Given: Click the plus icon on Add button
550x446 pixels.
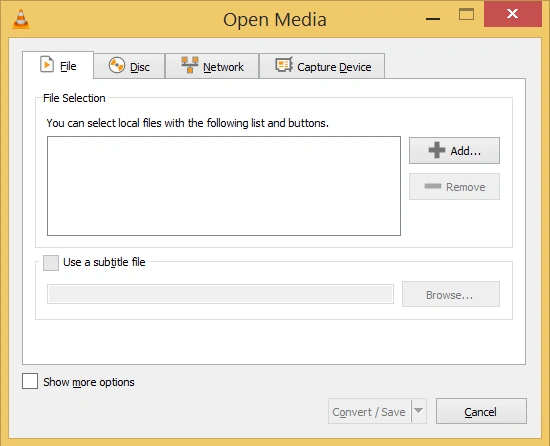Looking at the screenshot, I should [x=437, y=150].
